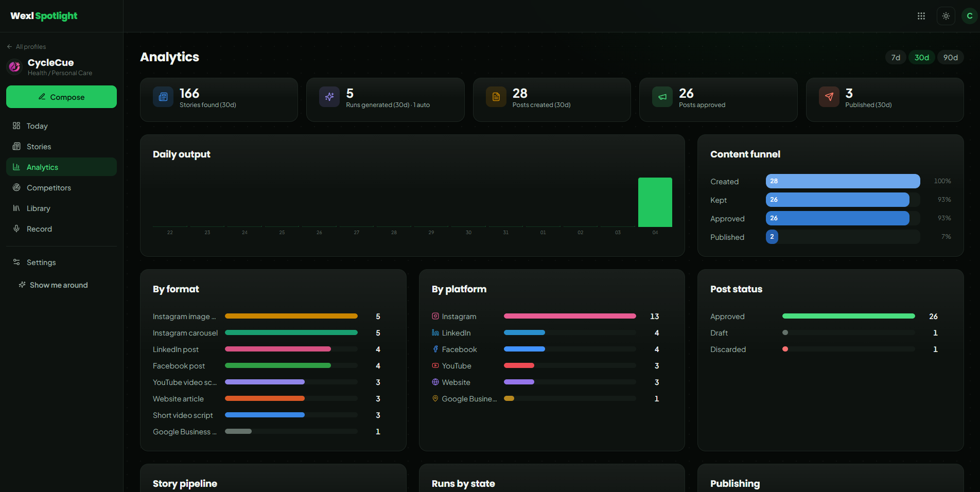Click the LinkedIn platform icon

[435, 332]
